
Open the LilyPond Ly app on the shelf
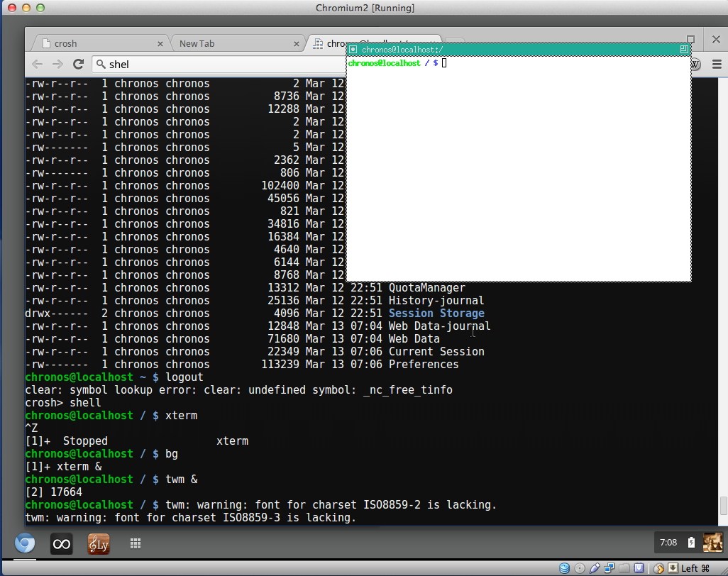99,543
